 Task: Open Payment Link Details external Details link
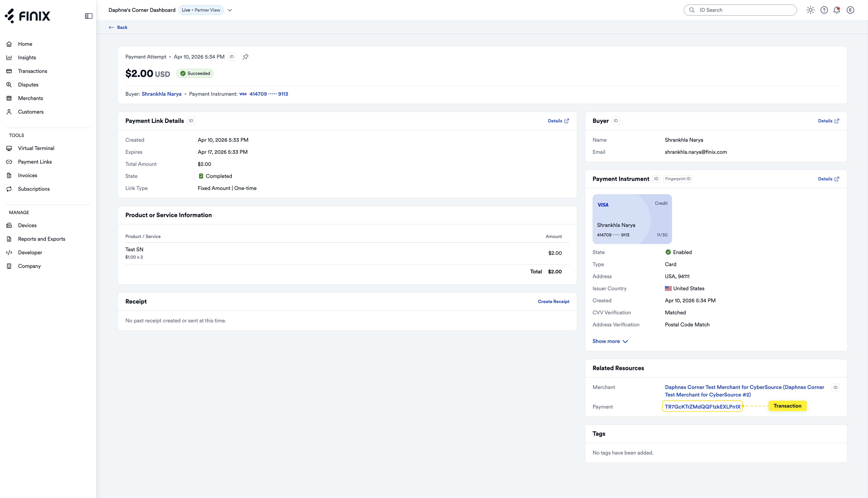pos(558,121)
